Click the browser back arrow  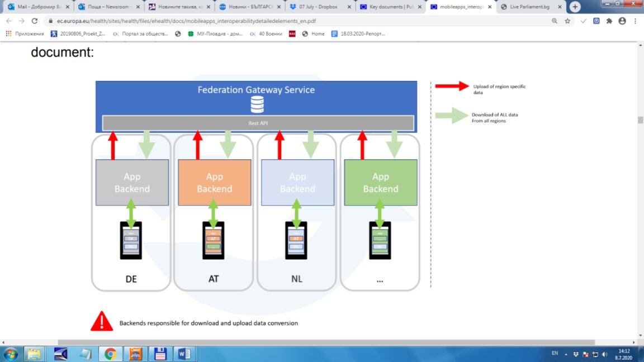click(x=9, y=21)
